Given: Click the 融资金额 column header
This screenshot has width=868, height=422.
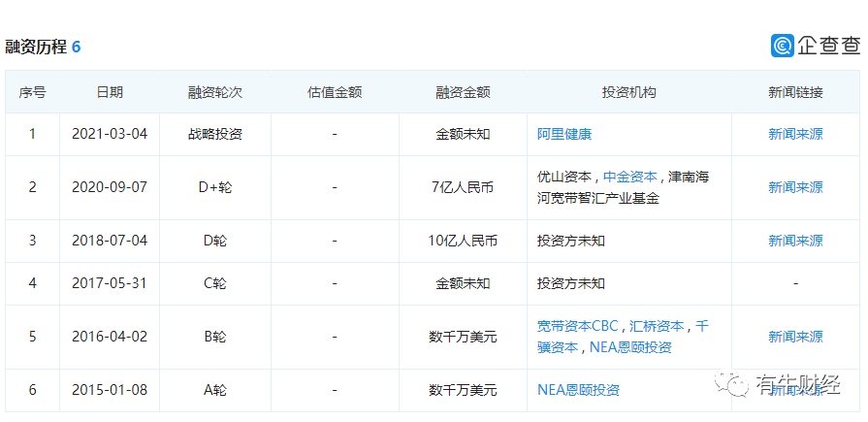Looking at the screenshot, I should (463, 92).
